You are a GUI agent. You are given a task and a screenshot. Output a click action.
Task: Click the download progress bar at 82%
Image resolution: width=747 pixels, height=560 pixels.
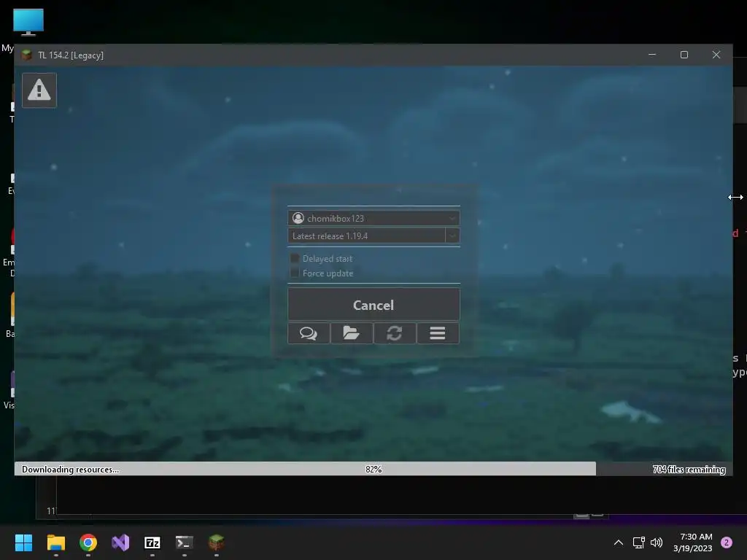[373, 469]
